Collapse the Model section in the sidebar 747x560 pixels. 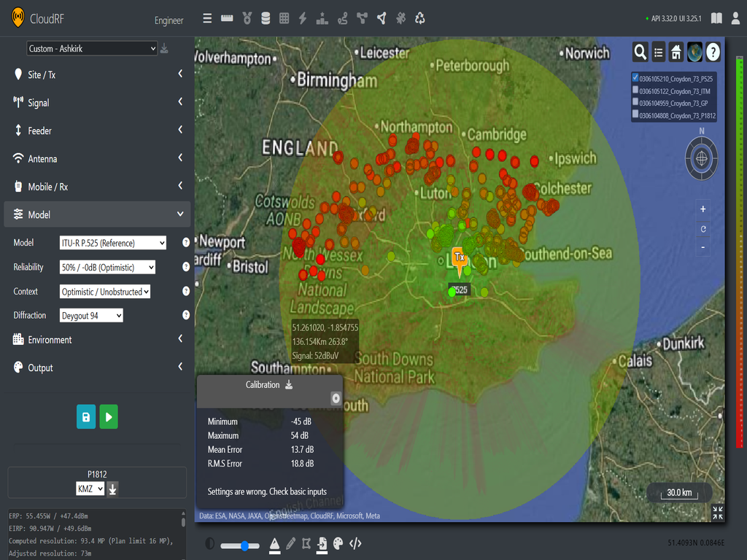(180, 214)
